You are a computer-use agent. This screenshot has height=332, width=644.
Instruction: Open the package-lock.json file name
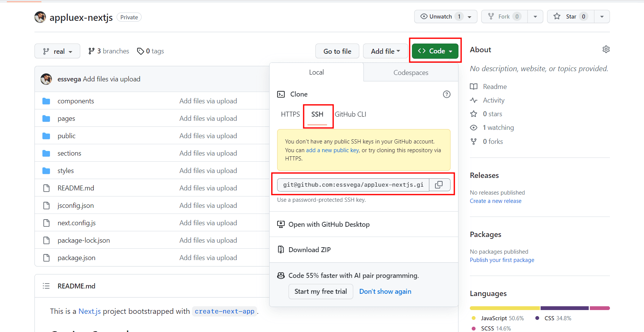pyautogui.click(x=84, y=240)
